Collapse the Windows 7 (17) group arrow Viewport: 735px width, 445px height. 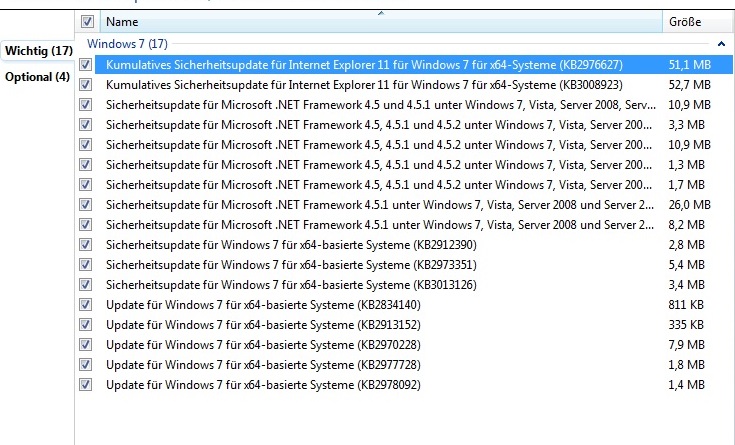tap(721, 44)
